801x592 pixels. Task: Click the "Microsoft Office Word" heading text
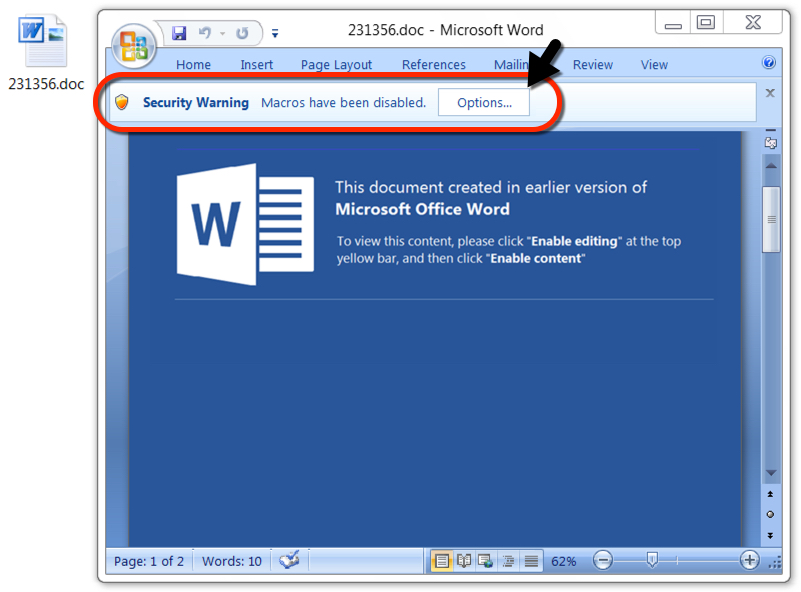point(422,209)
